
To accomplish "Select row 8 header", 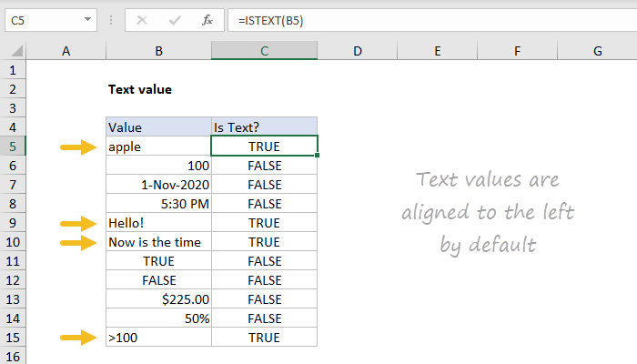I will (x=13, y=204).
